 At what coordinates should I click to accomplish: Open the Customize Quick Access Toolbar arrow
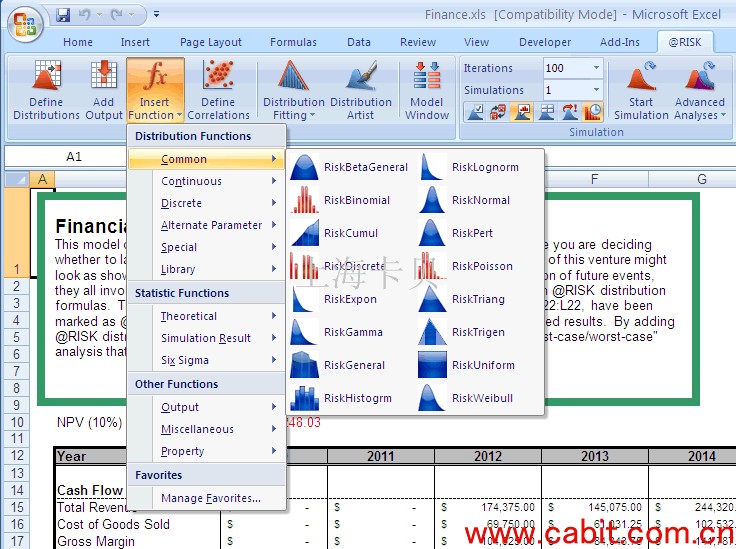click(156, 15)
